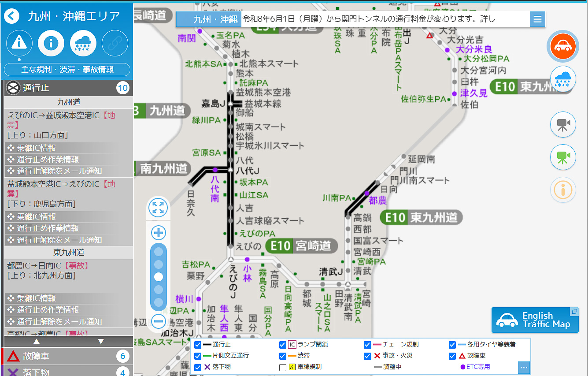This screenshot has height=376, width=588.
Task: Click the えびのPA parking area label
Action: (258, 234)
